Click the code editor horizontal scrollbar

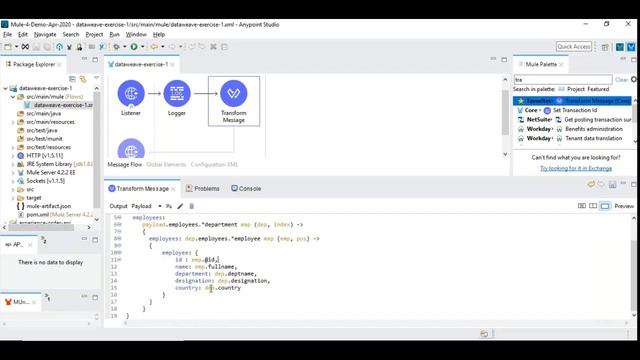point(376,323)
